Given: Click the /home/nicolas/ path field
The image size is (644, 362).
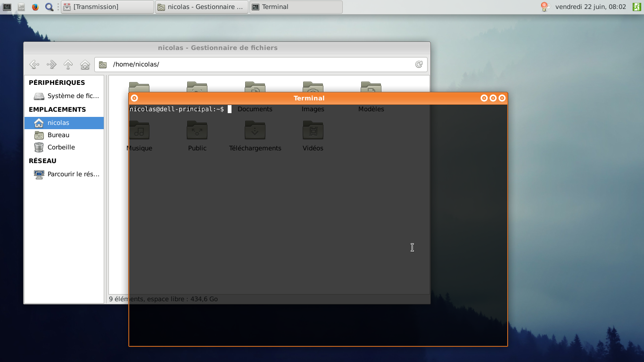Looking at the screenshot, I should coord(261,65).
